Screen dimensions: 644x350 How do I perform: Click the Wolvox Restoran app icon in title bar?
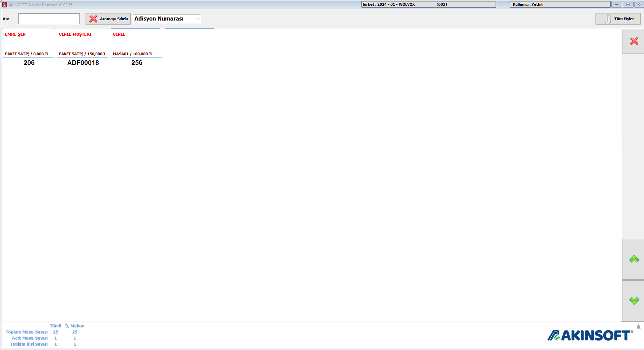click(4, 5)
